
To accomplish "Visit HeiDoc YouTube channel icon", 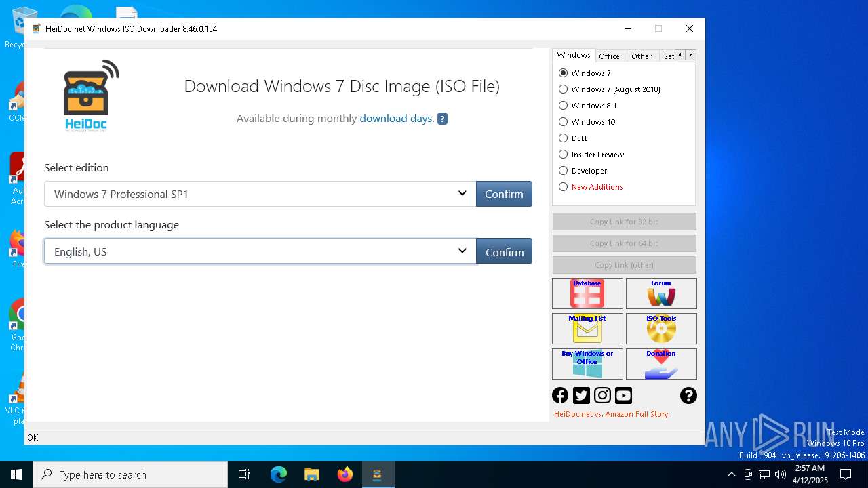I will [x=623, y=395].
